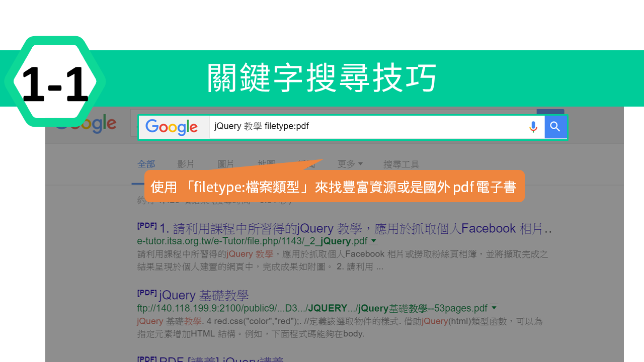This screenshot has width=644, height=362.
Task: Click the Google logo beside the search box
Action: [x=172, y=127]
